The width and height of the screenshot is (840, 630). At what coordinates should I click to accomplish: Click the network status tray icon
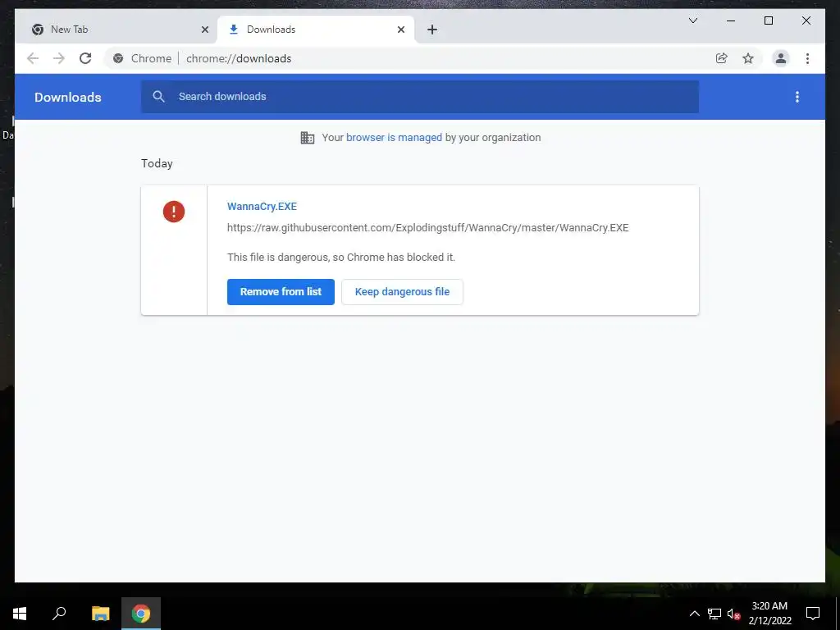714,614
